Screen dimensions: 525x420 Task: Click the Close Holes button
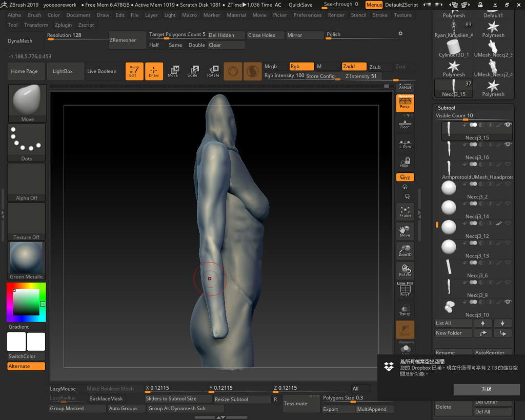[x=266, y=35]
